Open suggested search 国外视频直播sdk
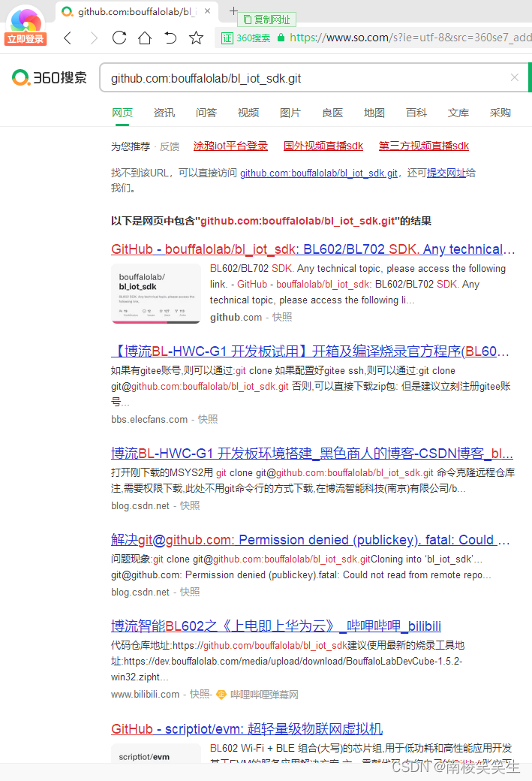Image resolution: width=532 pixels, height=781 pixels. (x=323, y=146)
